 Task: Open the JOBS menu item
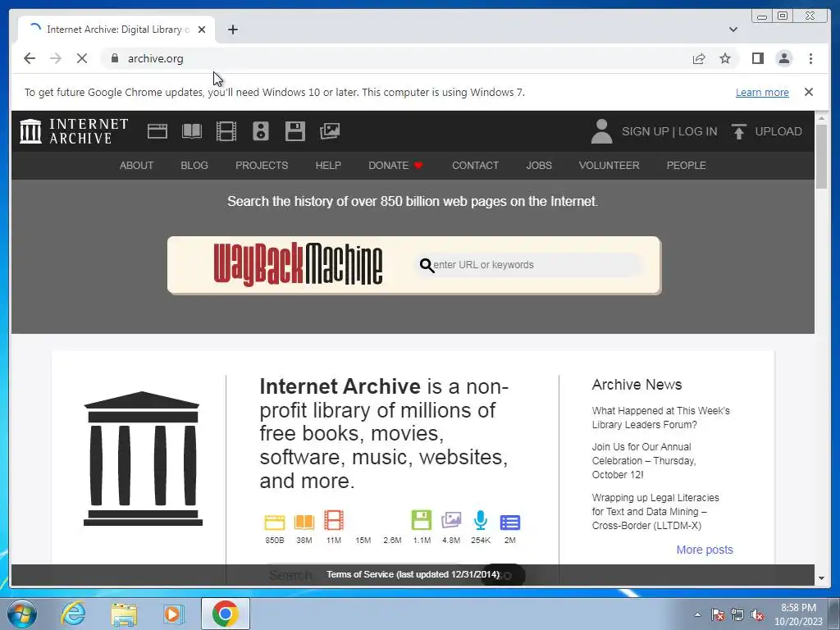[539, 166]
